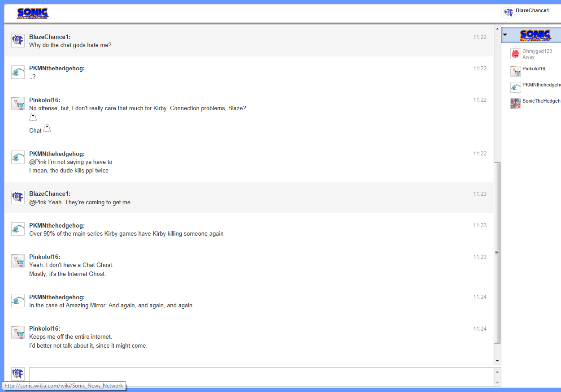Click Pinkolol16 avatar in user list
Viewport: 561px width, 392px height.
(515, 71)
